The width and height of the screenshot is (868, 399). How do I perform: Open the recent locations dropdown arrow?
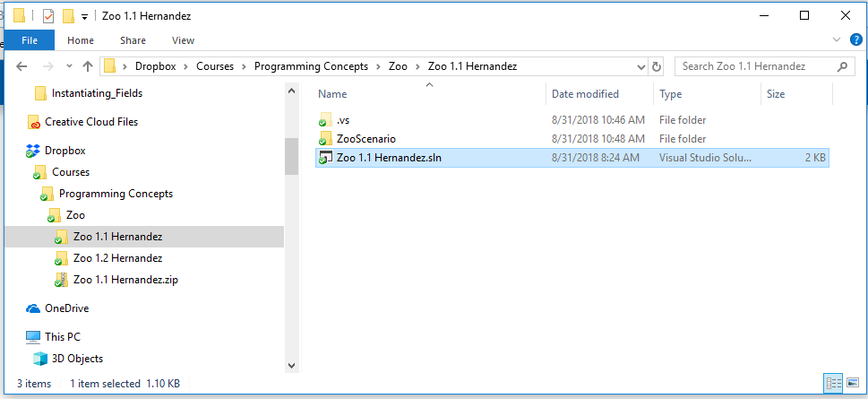(68, 66)
